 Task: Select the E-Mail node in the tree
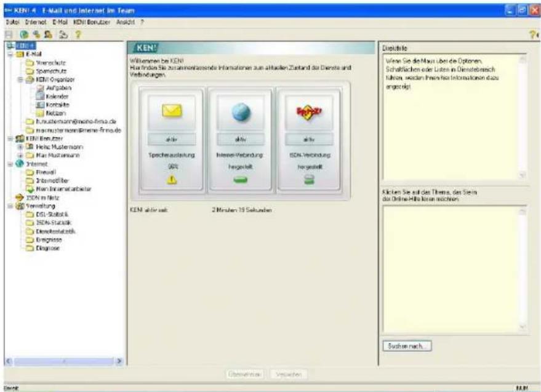pos(34,54)
